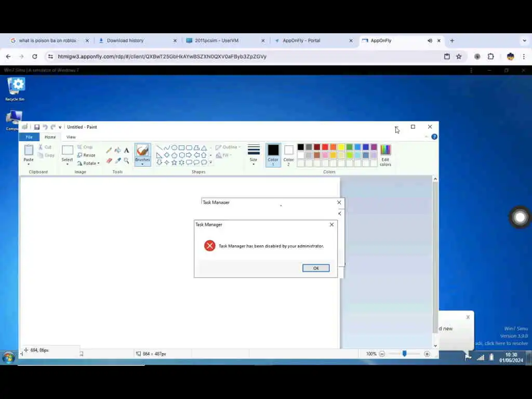Select the Magnifier tool
Viewport: 532px width, 399px height.
click(127, 161)
